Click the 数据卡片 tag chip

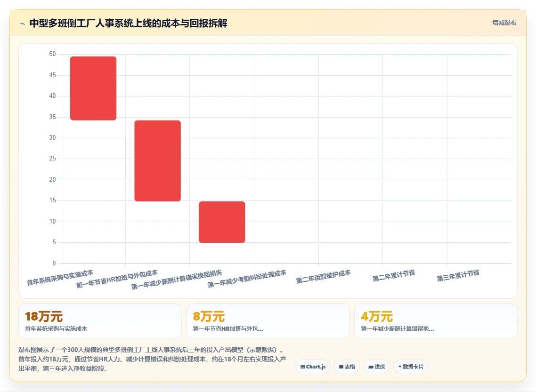tap(411, 367)
